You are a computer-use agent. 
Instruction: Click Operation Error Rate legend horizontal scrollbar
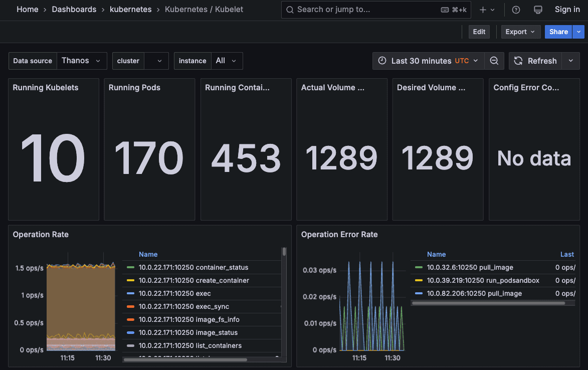(x=488, y=303)
